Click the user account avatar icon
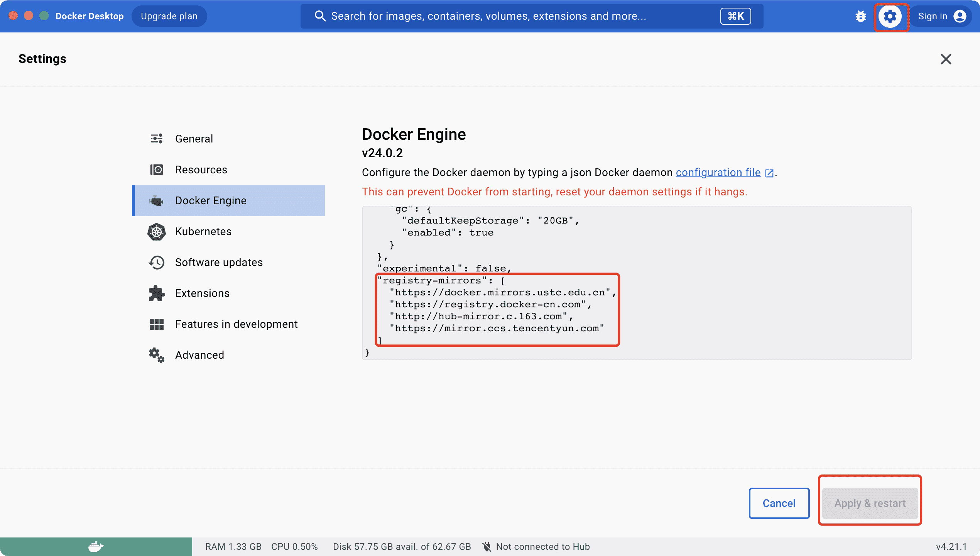980x556 pixels. click(x=960, y=16)
